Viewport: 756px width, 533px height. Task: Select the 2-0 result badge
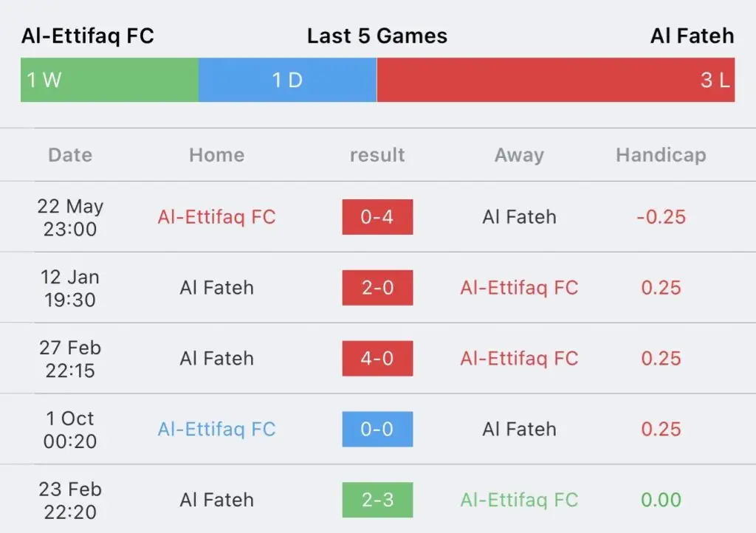[x=377, y=288]
